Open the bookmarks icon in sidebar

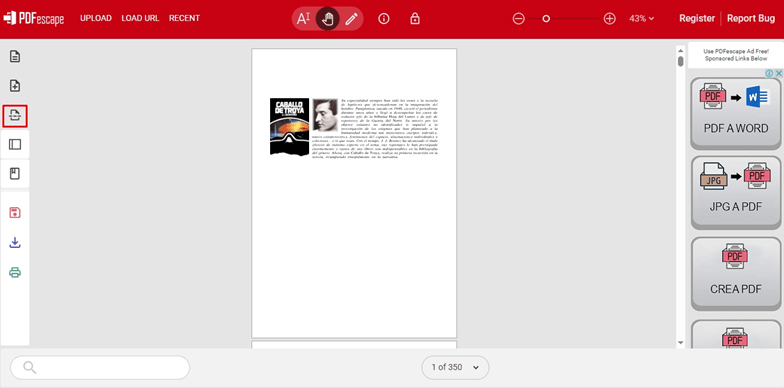click(15, 174)
